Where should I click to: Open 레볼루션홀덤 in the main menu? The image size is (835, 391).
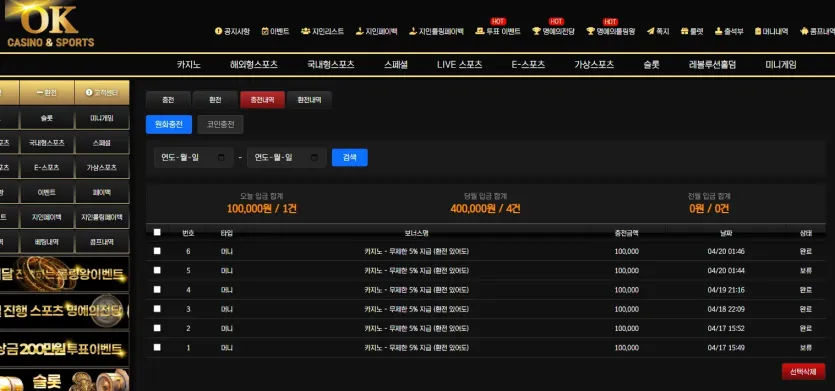(713, 64)
